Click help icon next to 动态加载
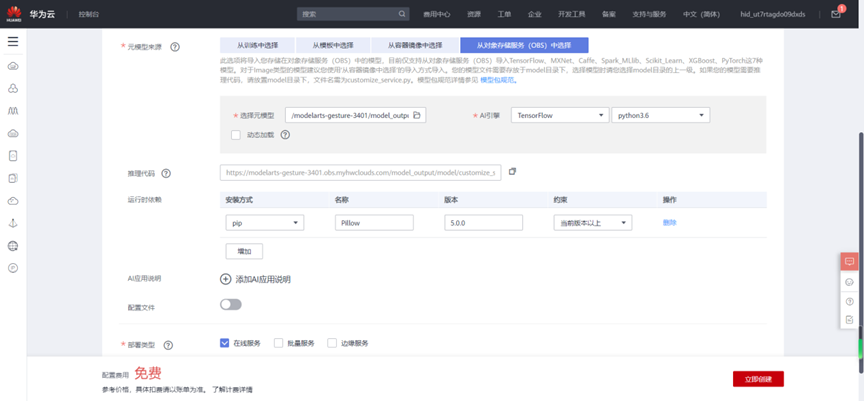The width and height of the screenshot is (864, 401). click(x=285, y=134)
